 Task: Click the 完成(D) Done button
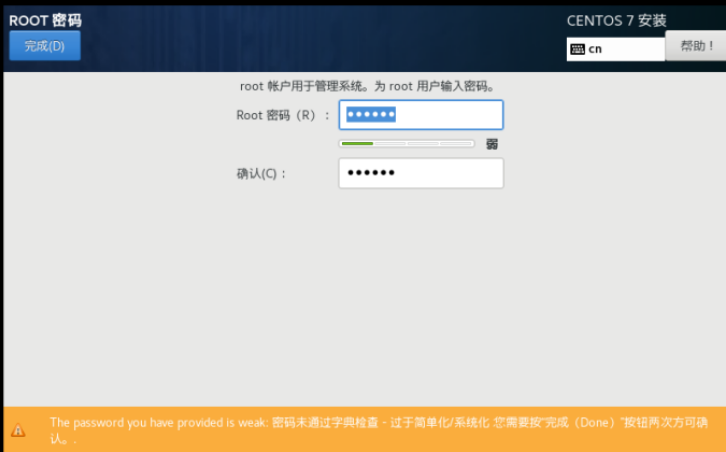point(45,46)
